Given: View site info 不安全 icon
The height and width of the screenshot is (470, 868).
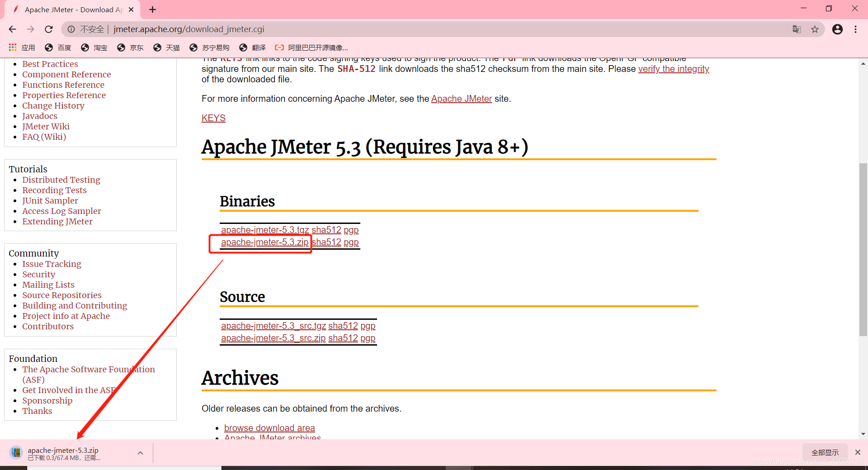Looking at the screenshot, I should click(x=71, y=29).
